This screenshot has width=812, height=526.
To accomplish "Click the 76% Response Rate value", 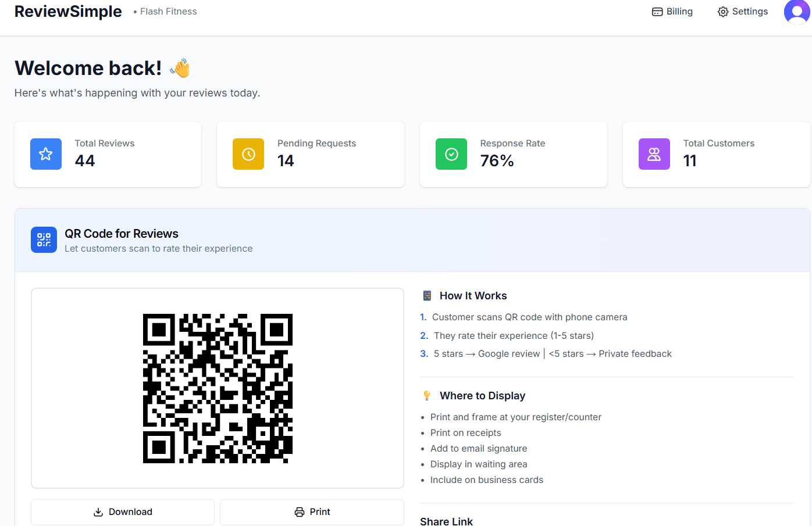I will [x=497, y=160].
